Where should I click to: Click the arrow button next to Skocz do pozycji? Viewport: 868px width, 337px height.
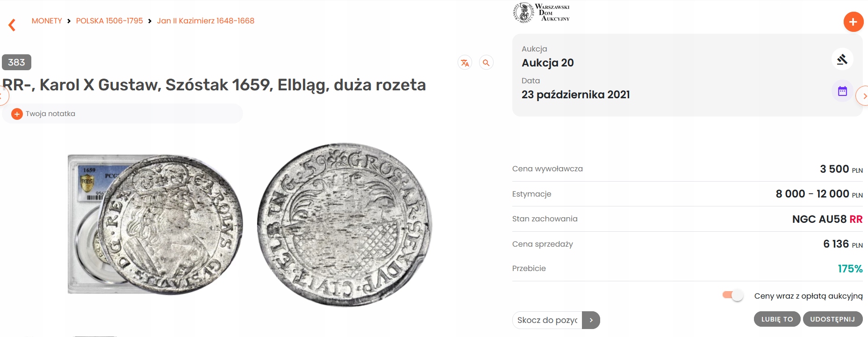(x=591, y=320)
